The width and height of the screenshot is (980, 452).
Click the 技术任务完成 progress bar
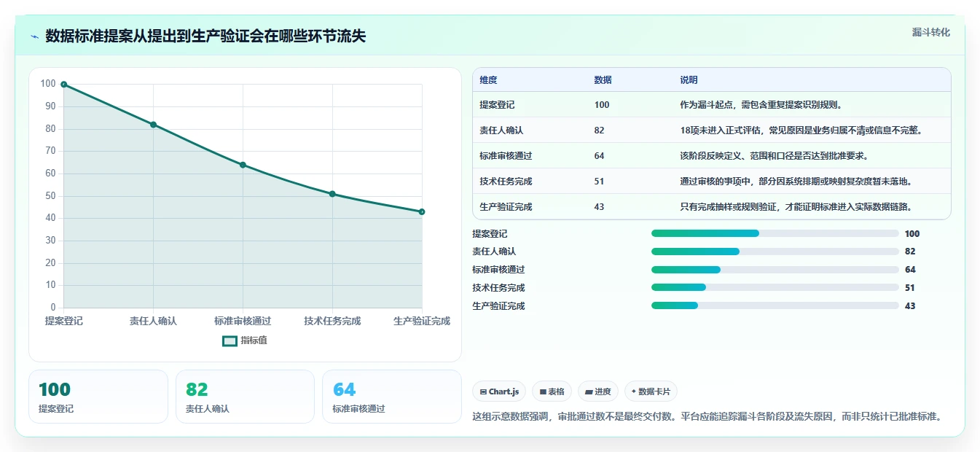click(775, 287)
